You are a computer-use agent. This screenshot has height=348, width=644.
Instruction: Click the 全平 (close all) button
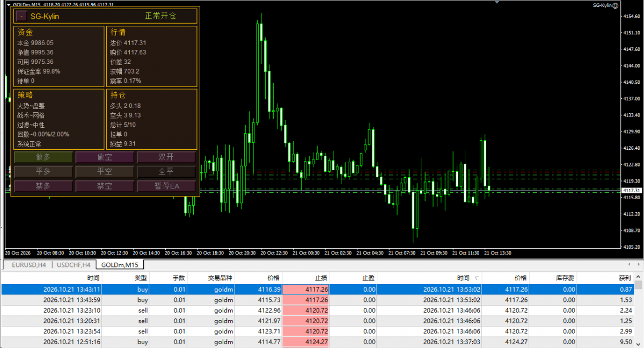click(x=166, y=172)
